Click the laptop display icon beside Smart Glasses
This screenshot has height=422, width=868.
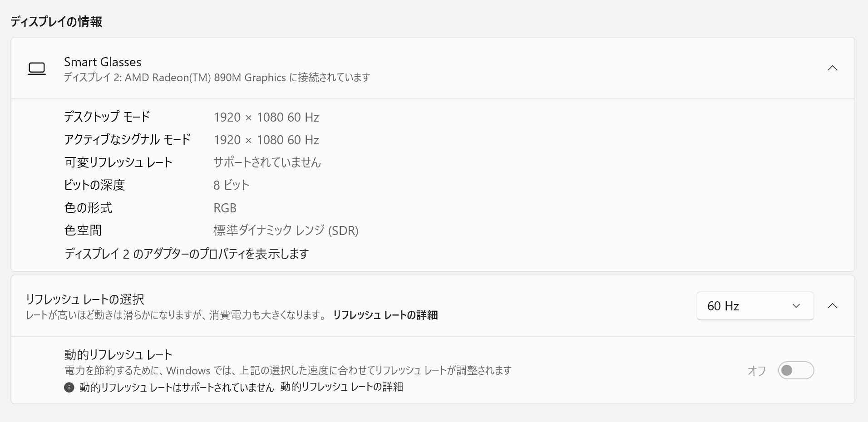(x=37, y=69)
